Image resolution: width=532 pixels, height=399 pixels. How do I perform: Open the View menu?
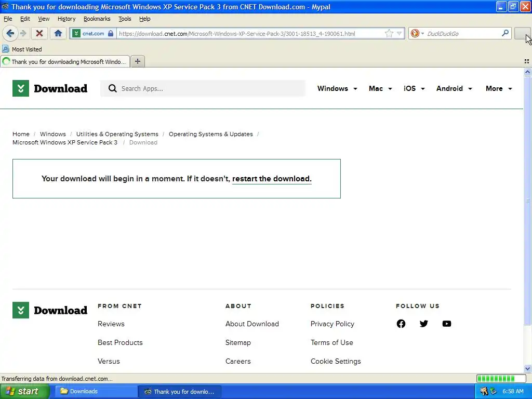coord(44,19)
